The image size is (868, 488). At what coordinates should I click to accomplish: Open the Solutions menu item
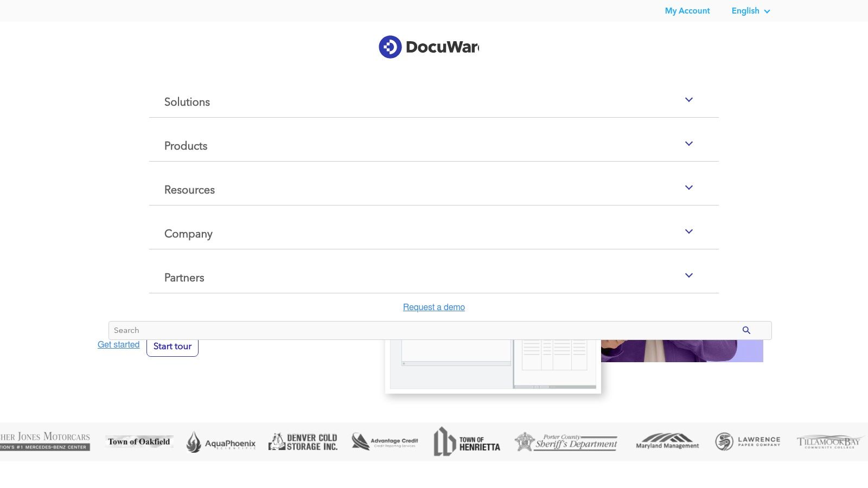click(x=187, y=102)
